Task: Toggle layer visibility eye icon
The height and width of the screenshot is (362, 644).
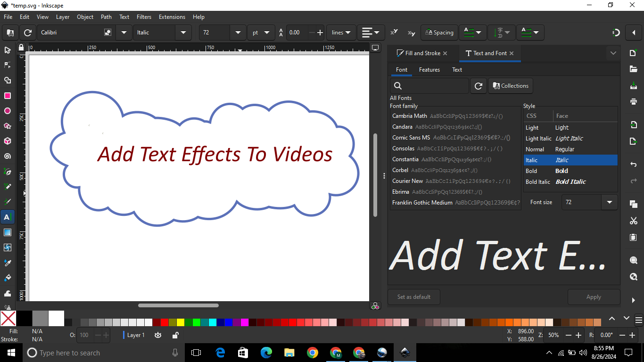Action: click(x=158, y=335)
